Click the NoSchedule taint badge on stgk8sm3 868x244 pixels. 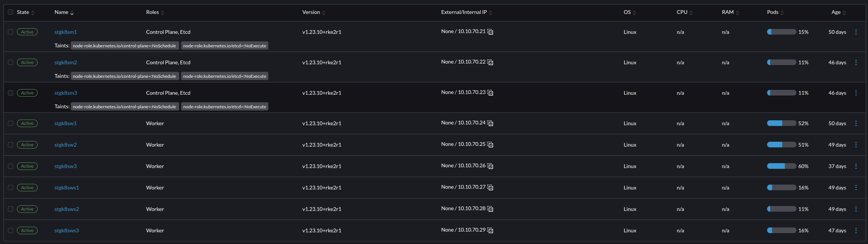pos(125,106)
